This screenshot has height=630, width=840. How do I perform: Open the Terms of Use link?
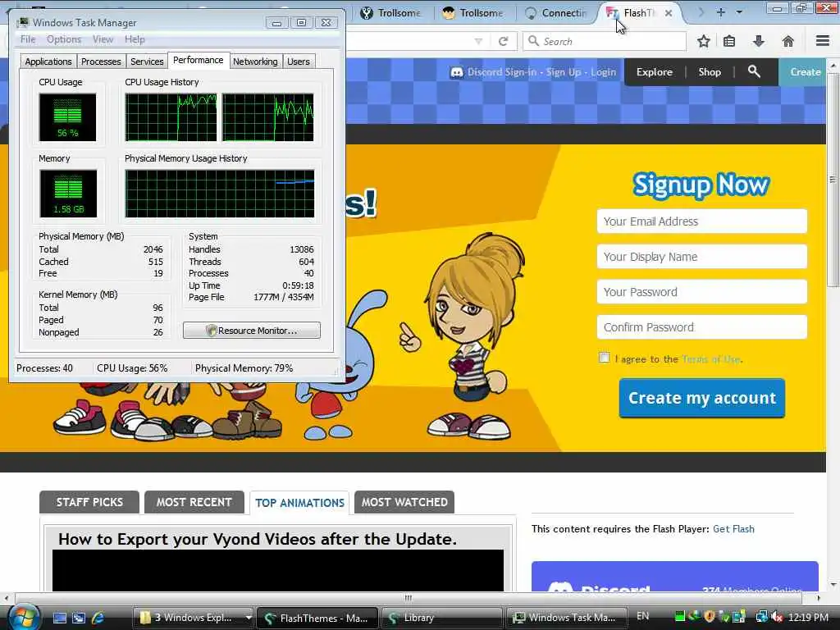(711, 359)
